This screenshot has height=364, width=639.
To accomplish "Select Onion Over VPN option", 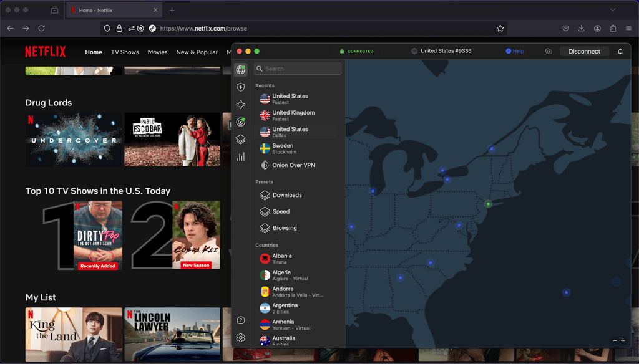I will [x=296, y=165].
